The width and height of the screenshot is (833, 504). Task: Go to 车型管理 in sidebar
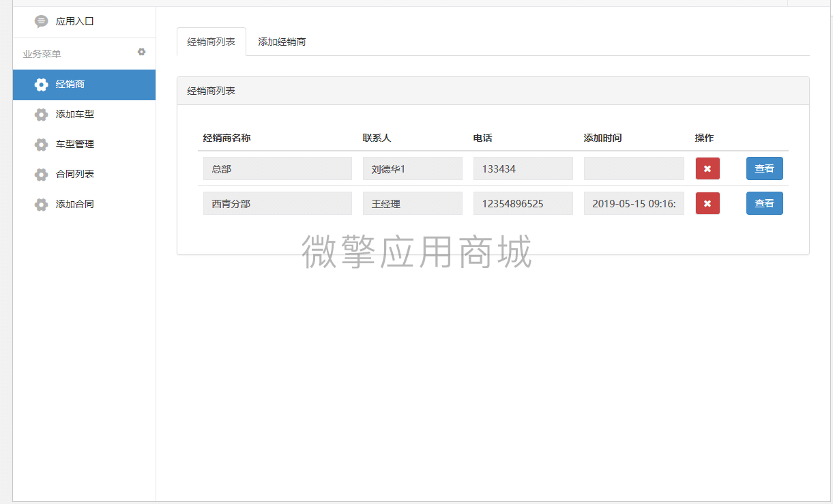tap(84, 145)
